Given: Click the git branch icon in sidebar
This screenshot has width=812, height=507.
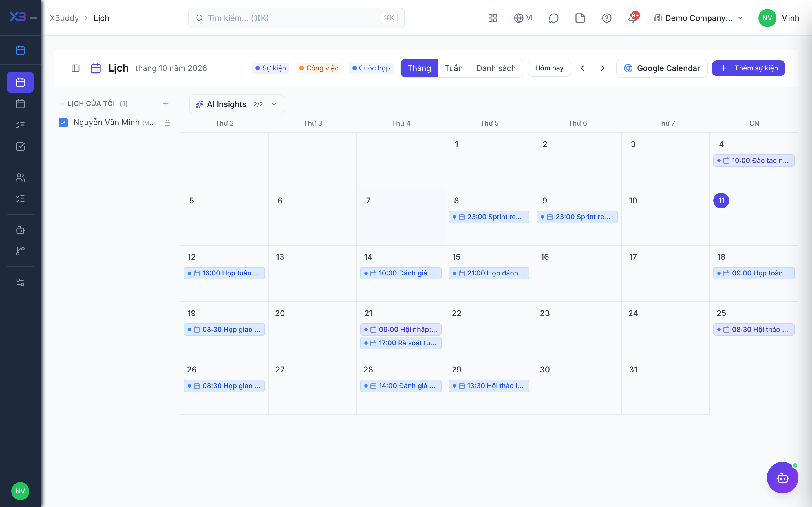Looking at the screenshot, I should (20, 251).
